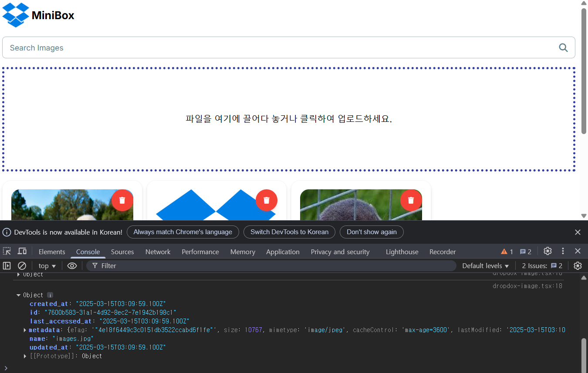Viewport: 588px width, 373px height.
Task: Select the Console tab
Action: point(88,252)
